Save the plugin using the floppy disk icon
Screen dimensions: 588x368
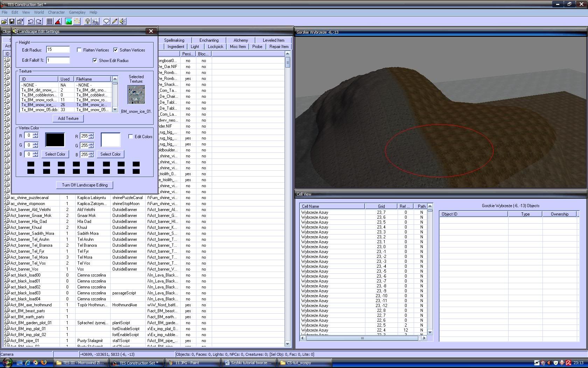(12, 21)
